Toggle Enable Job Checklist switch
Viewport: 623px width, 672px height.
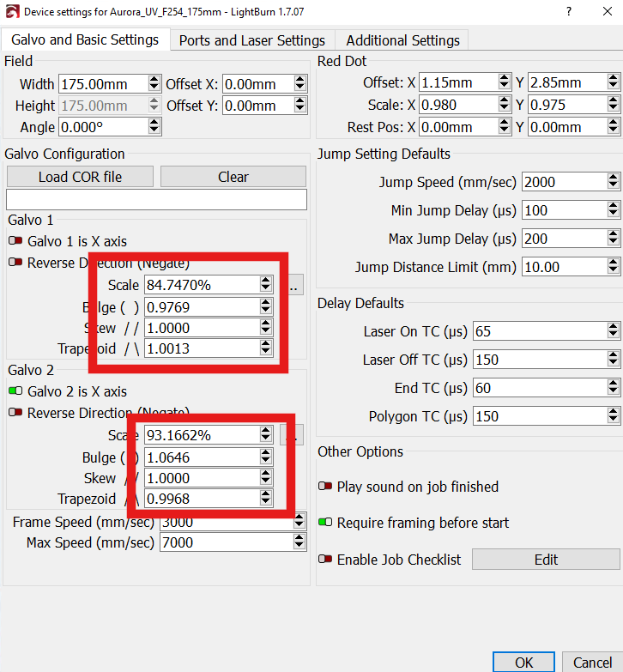pyautogui.click(x=325, y=560)
